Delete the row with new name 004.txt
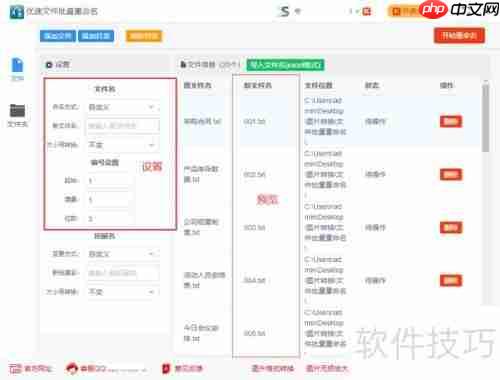500x380 pixels. 451,280
